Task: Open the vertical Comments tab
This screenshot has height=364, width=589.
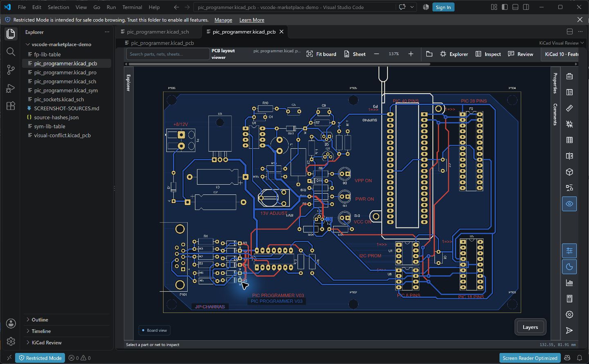Action: 555,114
